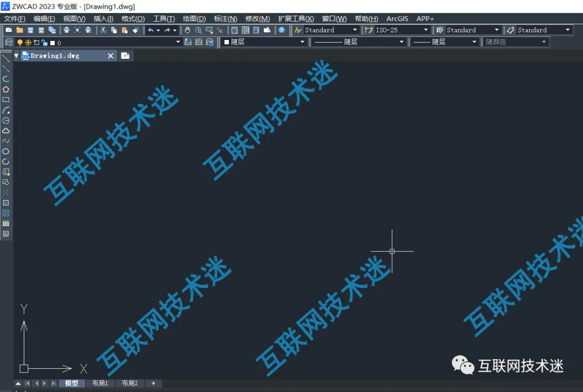Cut selection with the scissors icon
Viewport: 583px width, 392px height.
tap(103, 30)
